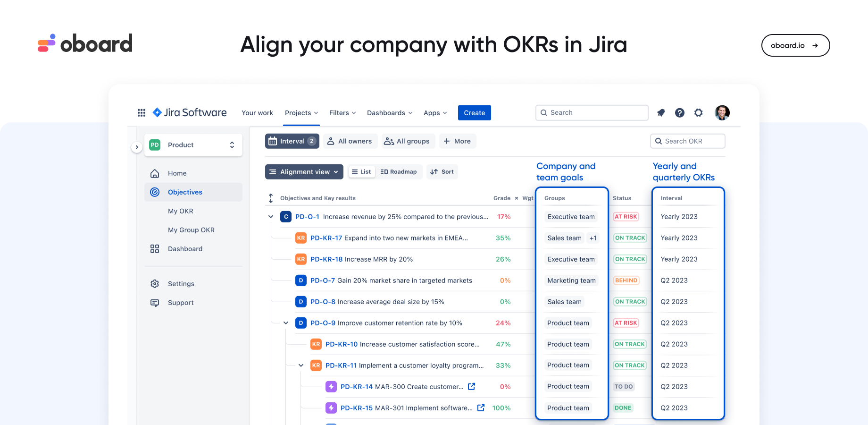Click Marketing team group tag

(x=571, y=280)
